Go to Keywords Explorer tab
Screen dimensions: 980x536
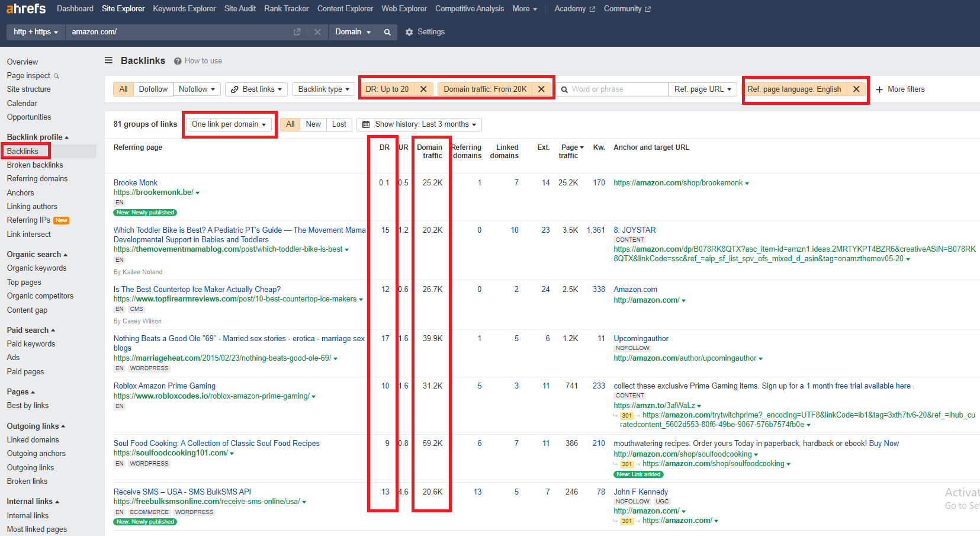point(184,9)
